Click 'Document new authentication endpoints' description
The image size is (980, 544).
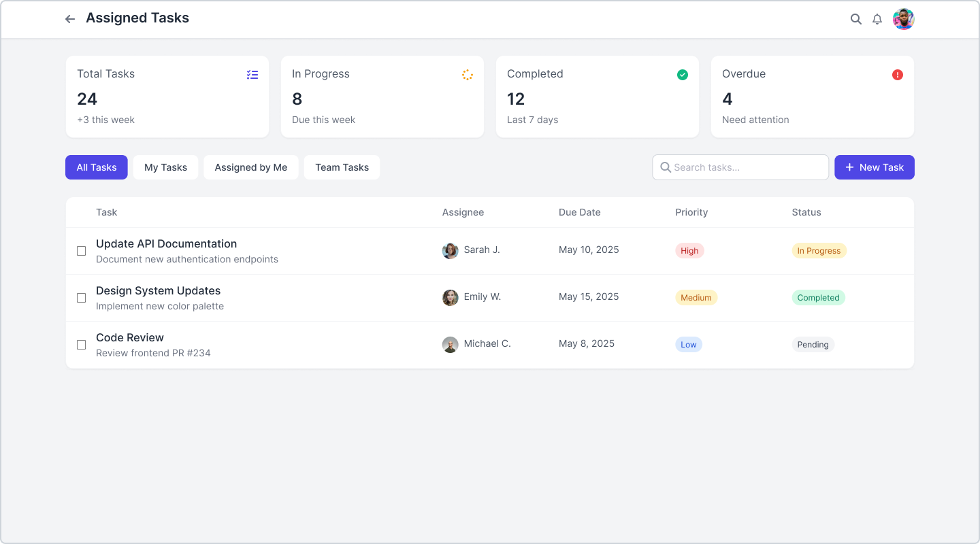tap(187, 259)
